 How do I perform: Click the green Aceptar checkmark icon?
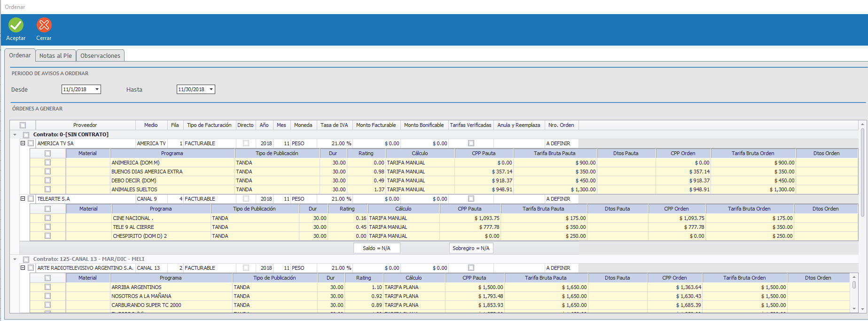[x=16, y=25]
